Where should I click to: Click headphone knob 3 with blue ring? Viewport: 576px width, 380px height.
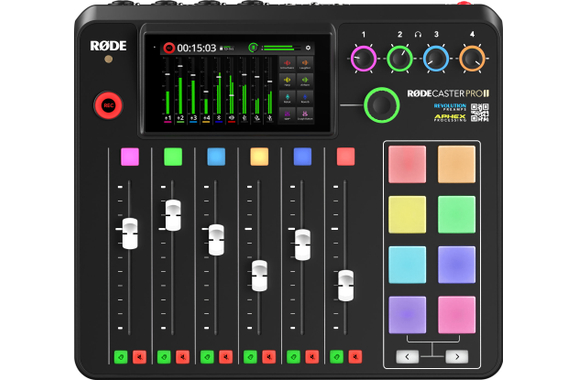pyautogui.click(x=436, y=58)
